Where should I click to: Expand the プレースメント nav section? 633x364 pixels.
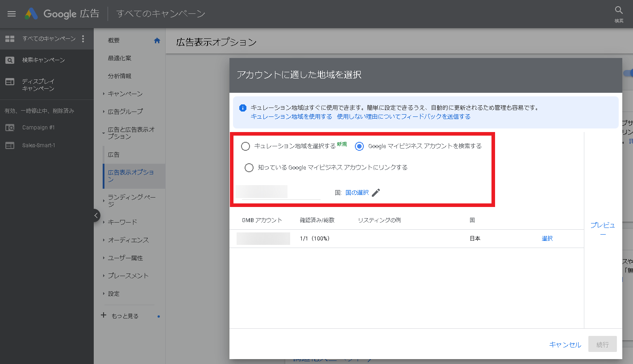click(x=104, y=276)
